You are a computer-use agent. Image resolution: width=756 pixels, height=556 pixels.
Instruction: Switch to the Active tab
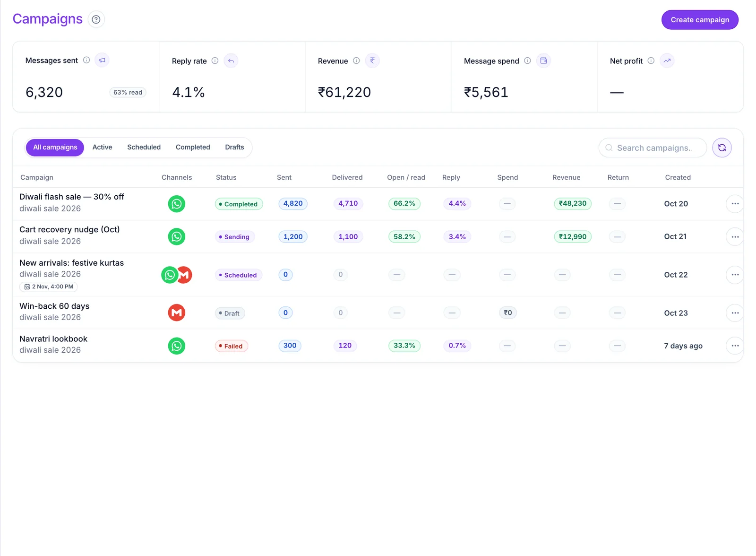click(102, 147)
